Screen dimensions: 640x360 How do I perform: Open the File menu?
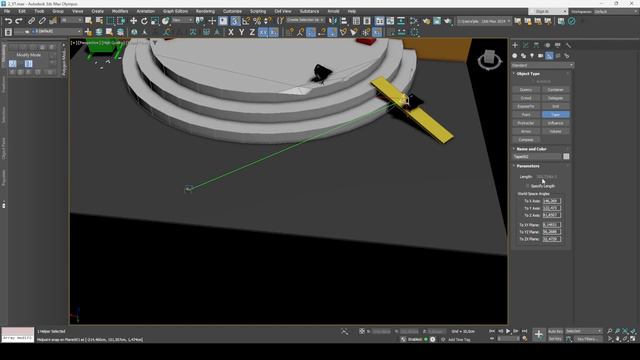pos(7,11)
